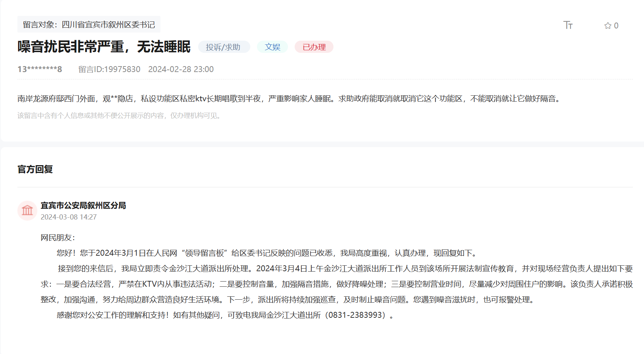The image size is (644, 354).
Task: Click the favorite count number 0
Action: pyautogui.click(x=616, y=25)
